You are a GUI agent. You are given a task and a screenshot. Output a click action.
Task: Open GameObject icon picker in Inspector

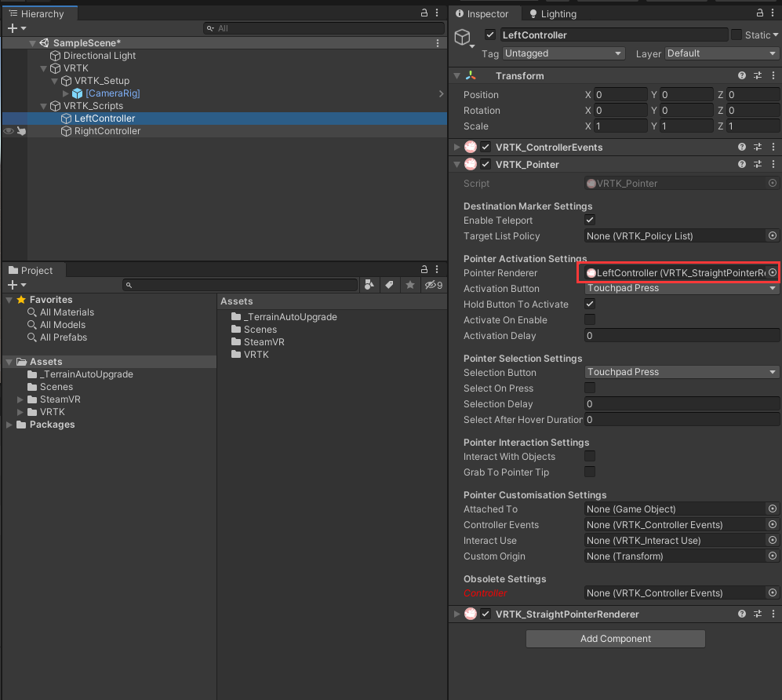tap(464, 38)
